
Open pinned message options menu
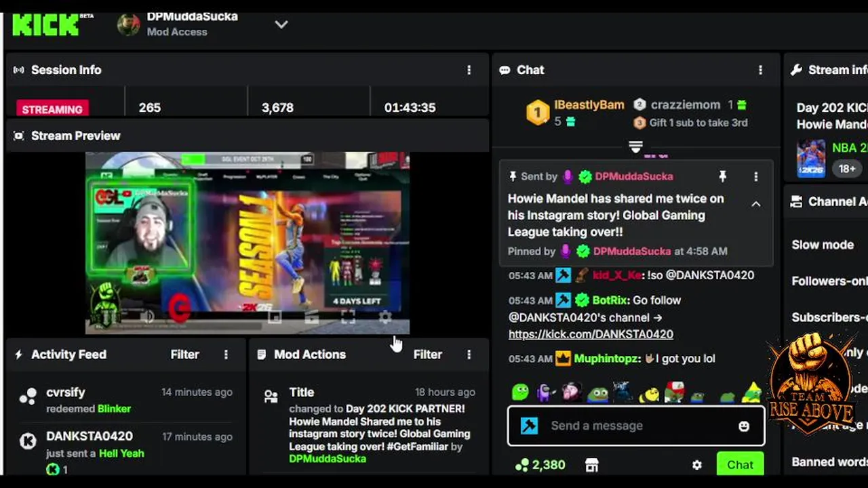coord(756,176)
